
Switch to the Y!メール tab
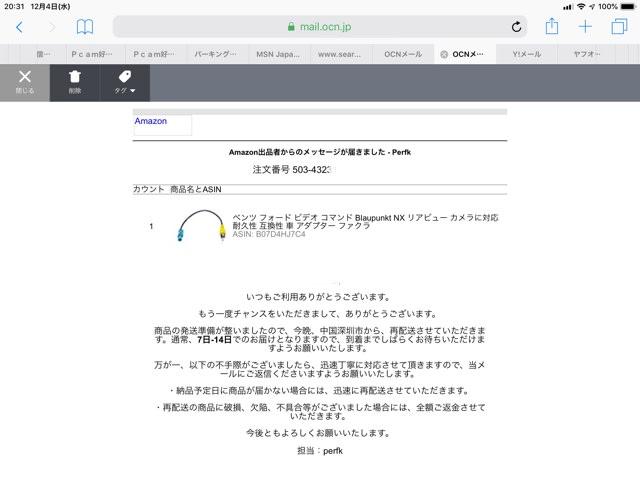pos(527,54)
